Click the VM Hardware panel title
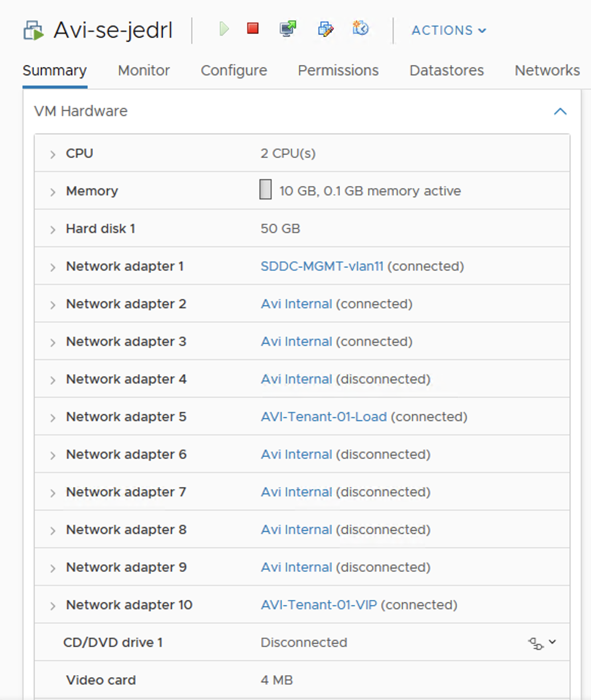591x700 pixels. point(81,111)
